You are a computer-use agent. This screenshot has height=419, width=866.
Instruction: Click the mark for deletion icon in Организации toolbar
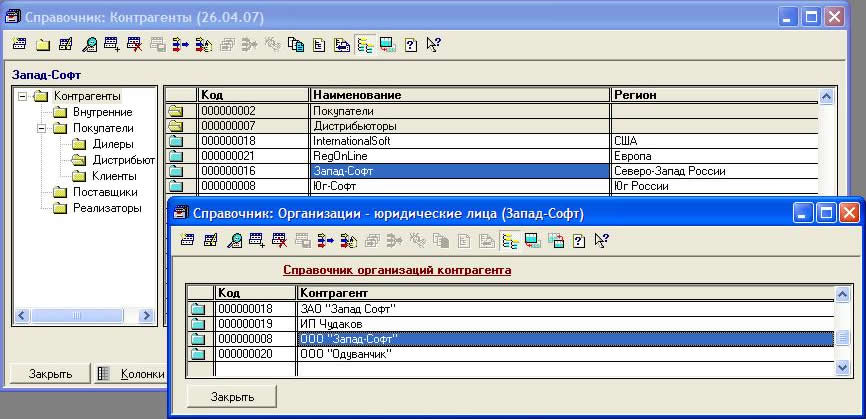point(280,240)
